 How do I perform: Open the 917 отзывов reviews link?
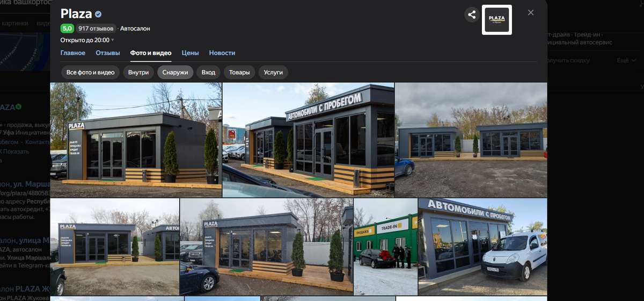click(x=96, y=28)
